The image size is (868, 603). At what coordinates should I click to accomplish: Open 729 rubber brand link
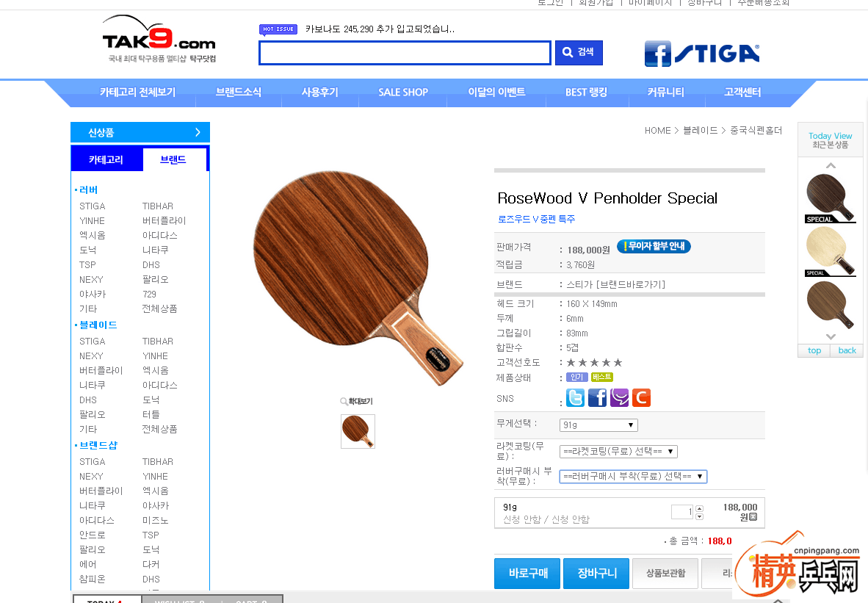tap(150, 294)
